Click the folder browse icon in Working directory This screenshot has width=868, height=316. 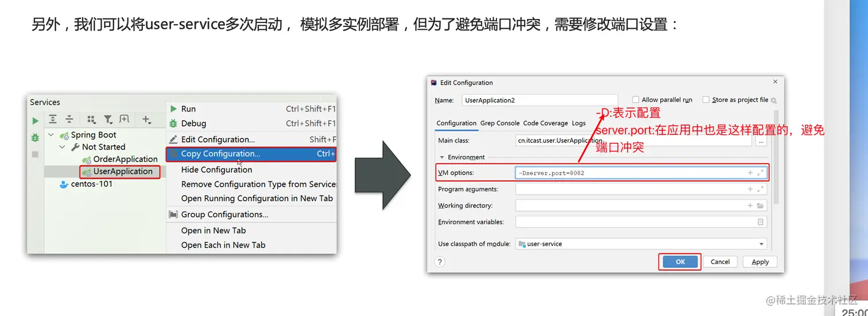click(x=761, y=206)
